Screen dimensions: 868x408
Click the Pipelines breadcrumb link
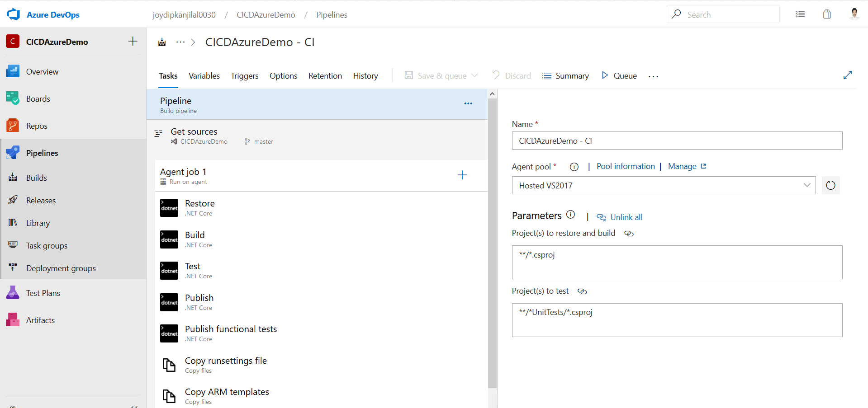332,15
